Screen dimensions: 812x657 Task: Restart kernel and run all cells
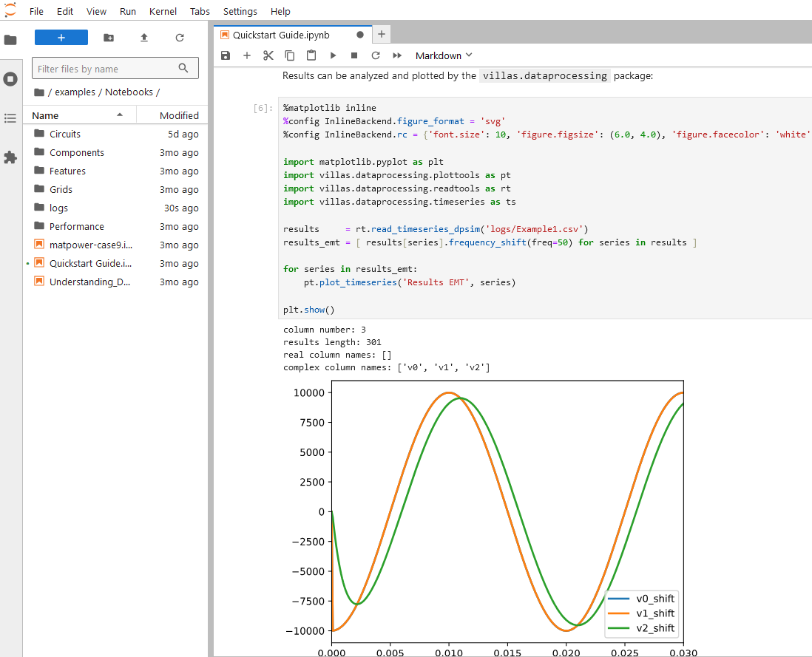click(397, 55)
